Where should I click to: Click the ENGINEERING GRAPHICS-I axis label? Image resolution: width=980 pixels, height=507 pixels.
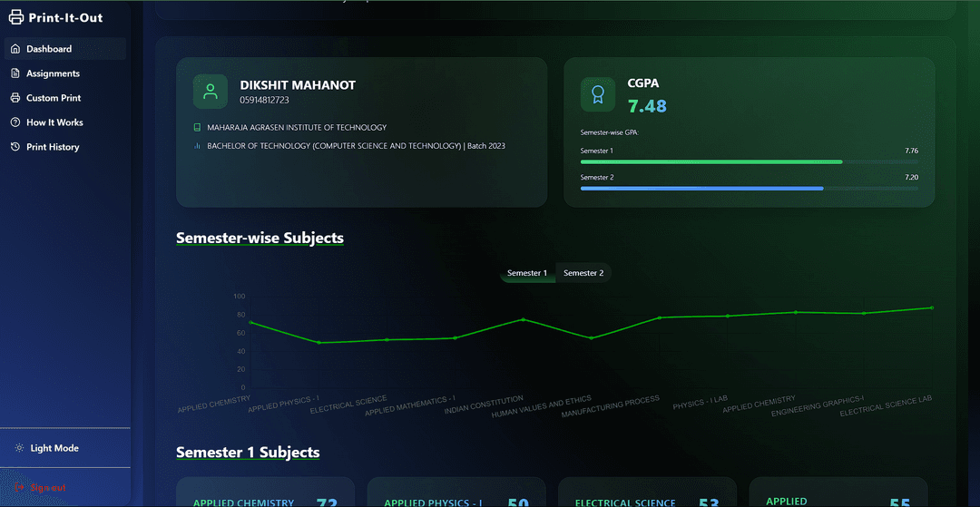[x=818, y=406]
